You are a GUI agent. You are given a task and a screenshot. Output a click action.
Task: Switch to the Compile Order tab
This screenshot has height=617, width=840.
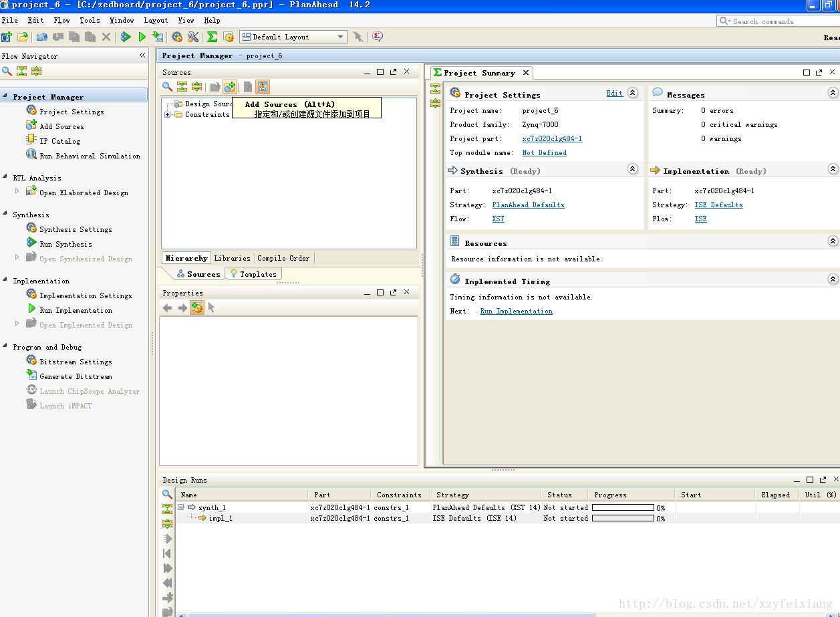(283, 258)
